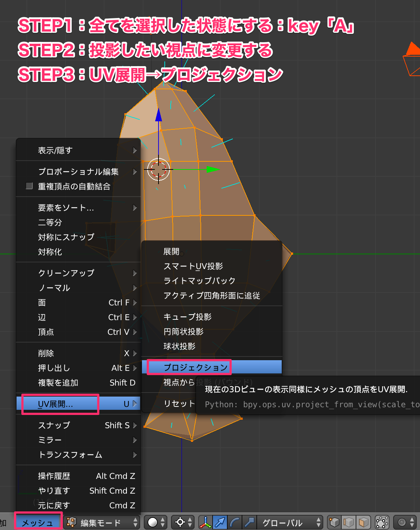The image size is (420, 530).
Task: Open the メッシュ menu
Action: coord(38,522)
